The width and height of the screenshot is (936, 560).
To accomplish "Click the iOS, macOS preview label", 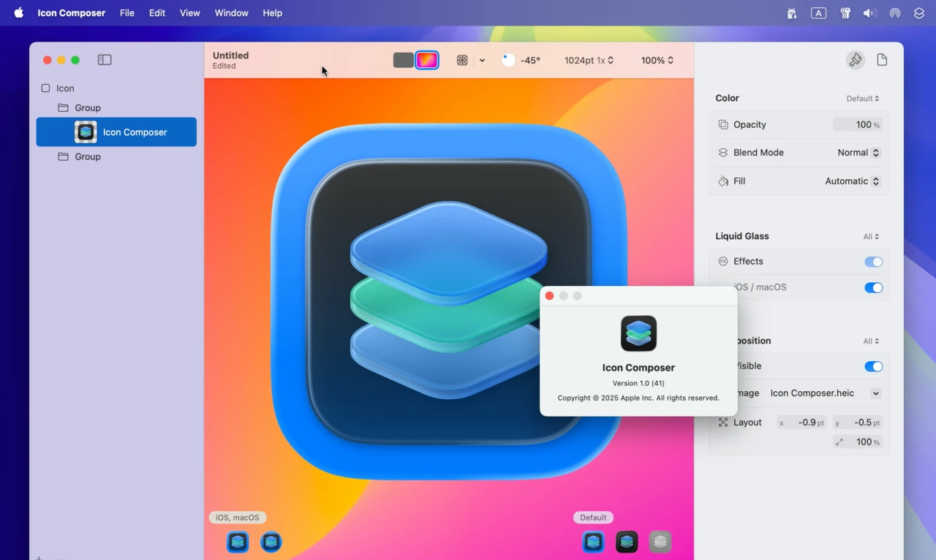I will (x=237, y=517).
